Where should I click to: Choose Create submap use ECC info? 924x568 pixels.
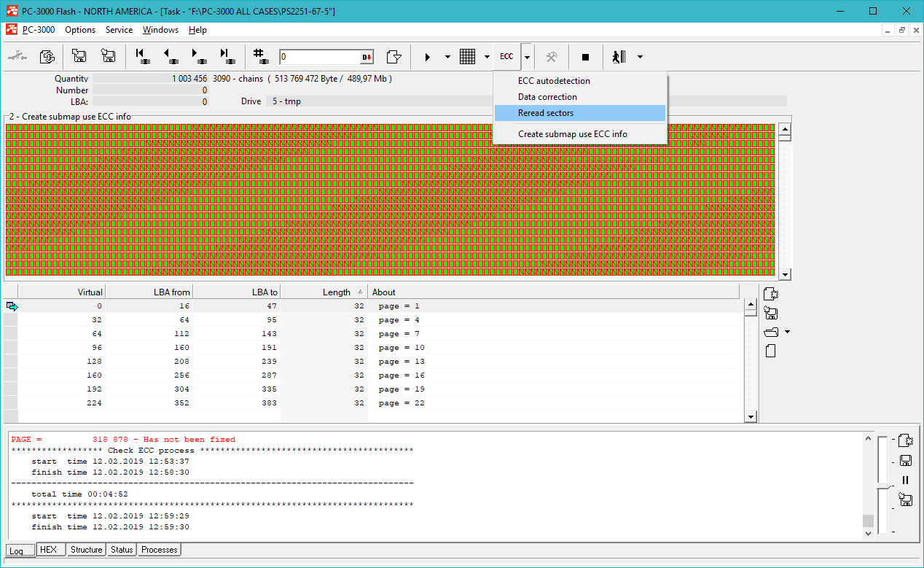tap(580, 134)
